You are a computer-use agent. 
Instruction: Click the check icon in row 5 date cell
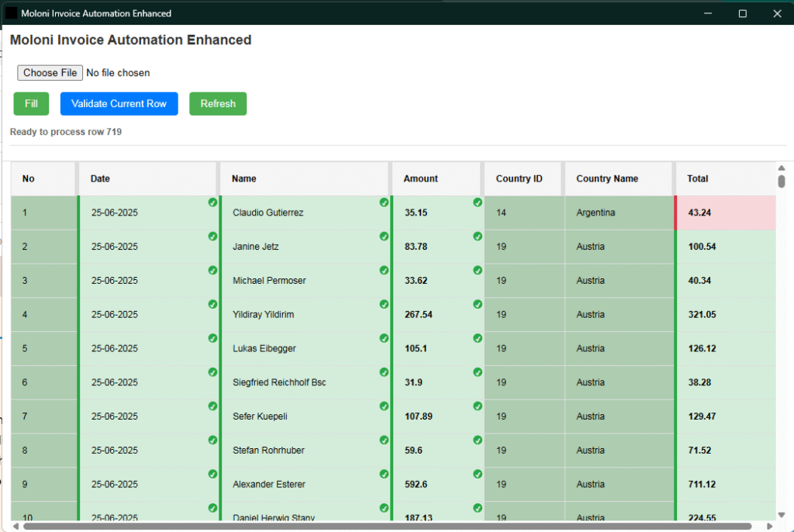point(212,338)
